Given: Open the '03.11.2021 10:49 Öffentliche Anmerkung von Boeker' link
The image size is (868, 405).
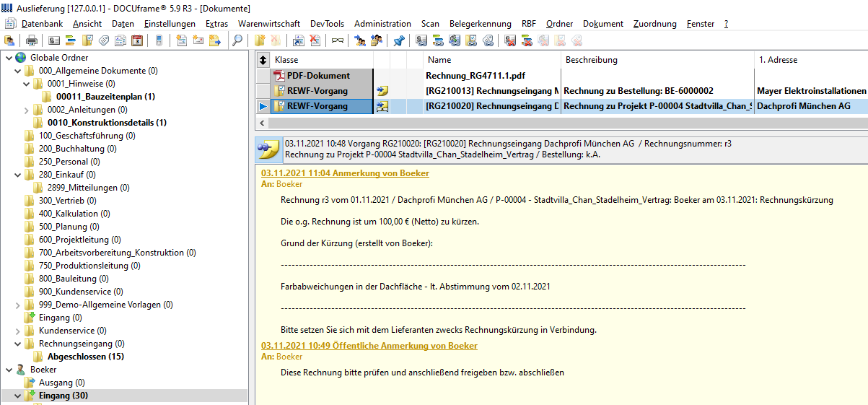Looking at the screenshot, I should pyautogui.click(x=369, y=346).
